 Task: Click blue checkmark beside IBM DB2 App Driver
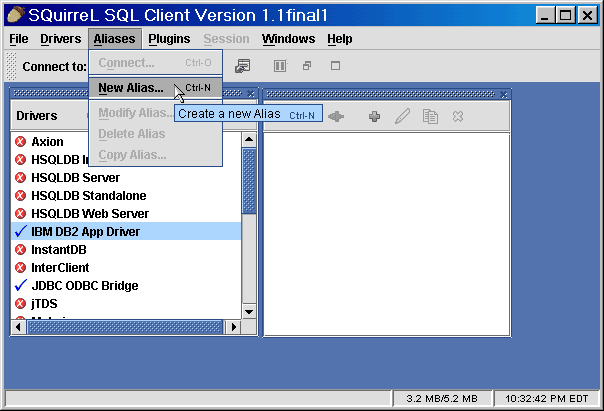20,232
